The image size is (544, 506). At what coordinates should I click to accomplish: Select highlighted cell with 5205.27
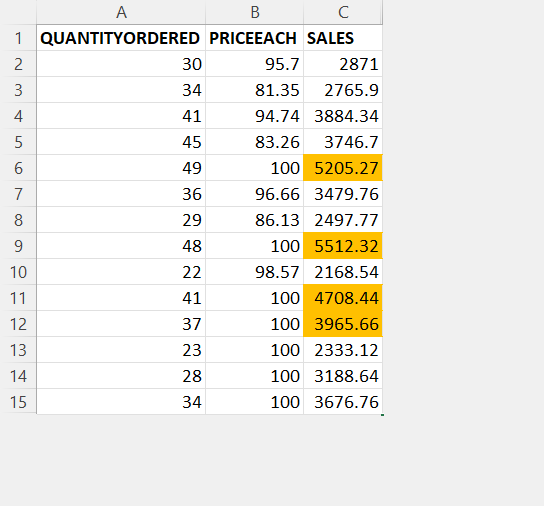pos(343,168)
